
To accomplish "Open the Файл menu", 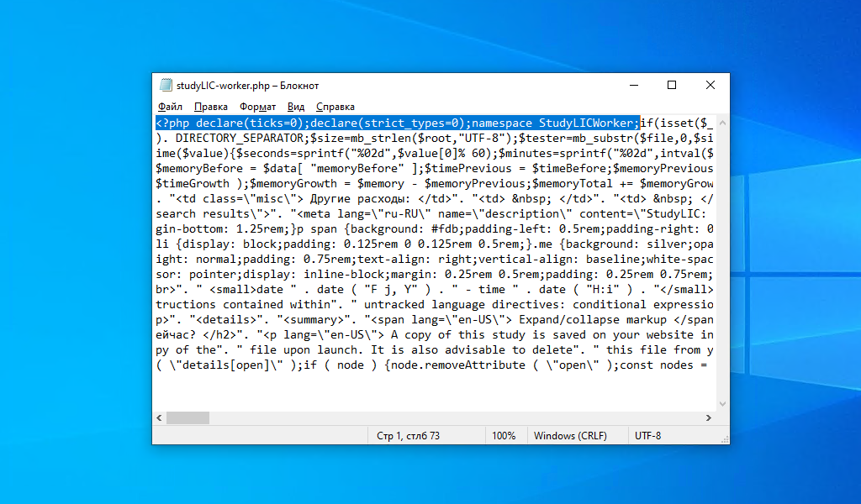I will click(170, 107).
